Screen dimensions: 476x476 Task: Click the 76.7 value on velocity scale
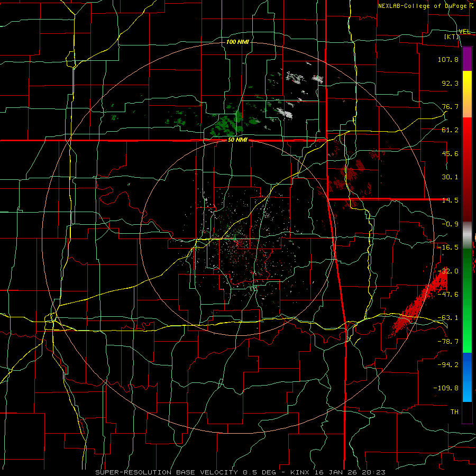pyautogui.click(x=450, y=106)
